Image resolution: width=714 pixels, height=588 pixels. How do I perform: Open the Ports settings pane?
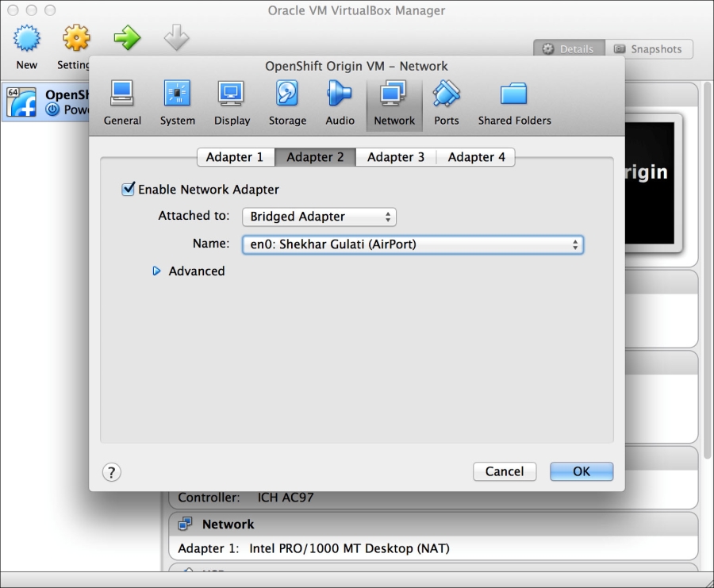pos(446,103)
